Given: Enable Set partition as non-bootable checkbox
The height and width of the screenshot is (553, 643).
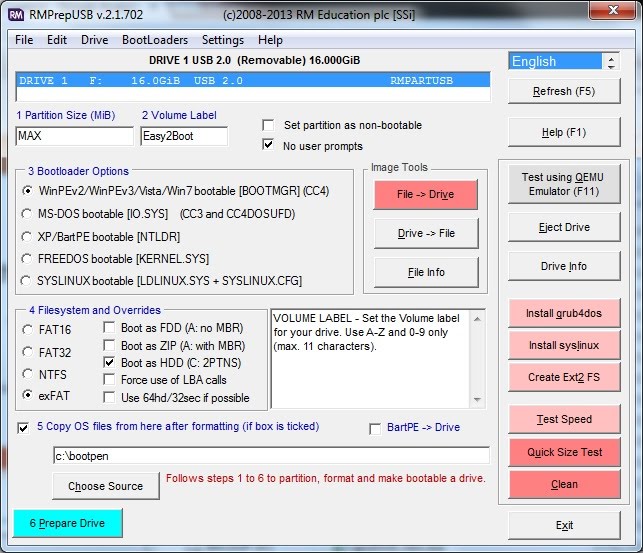Looking at the screenshot, I should pos(268,126).
